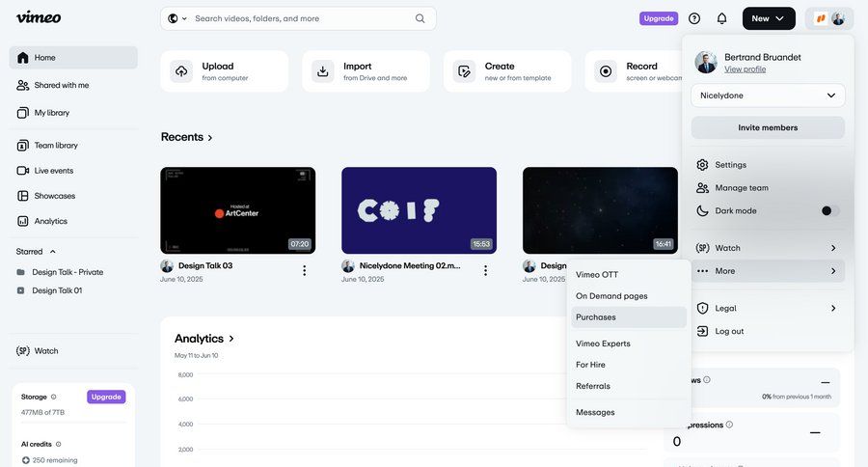Viewport: 868px width, 467px height.
Task: Open the account avatar menu
Action: click(x=829, y=18)
